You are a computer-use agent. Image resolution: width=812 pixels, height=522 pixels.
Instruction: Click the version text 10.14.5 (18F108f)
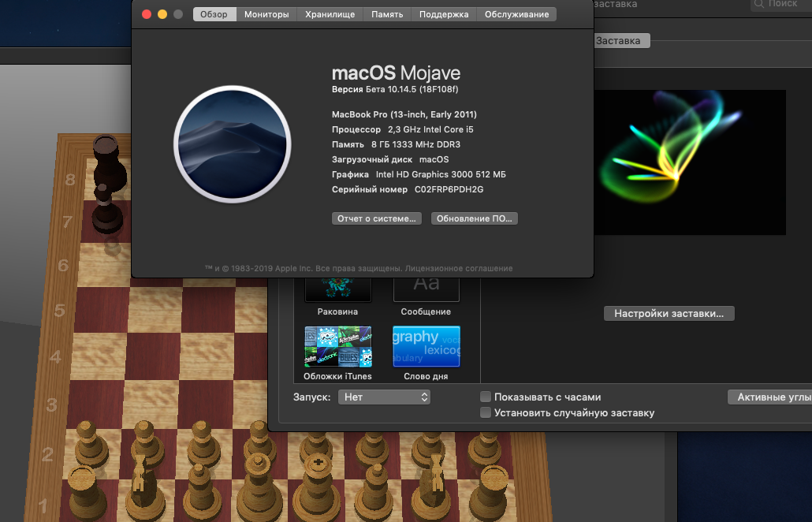[x=423, y=89]
